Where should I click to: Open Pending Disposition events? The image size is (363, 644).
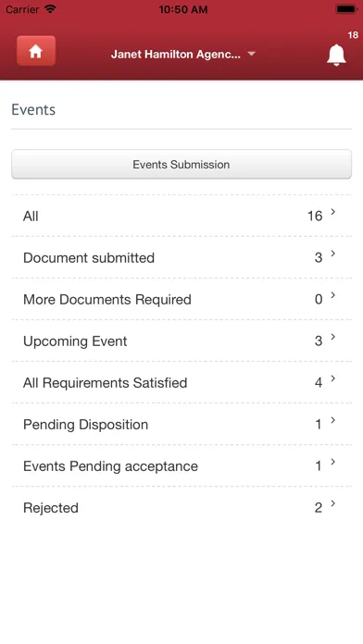pyautogui.click(x=181, y=425)
